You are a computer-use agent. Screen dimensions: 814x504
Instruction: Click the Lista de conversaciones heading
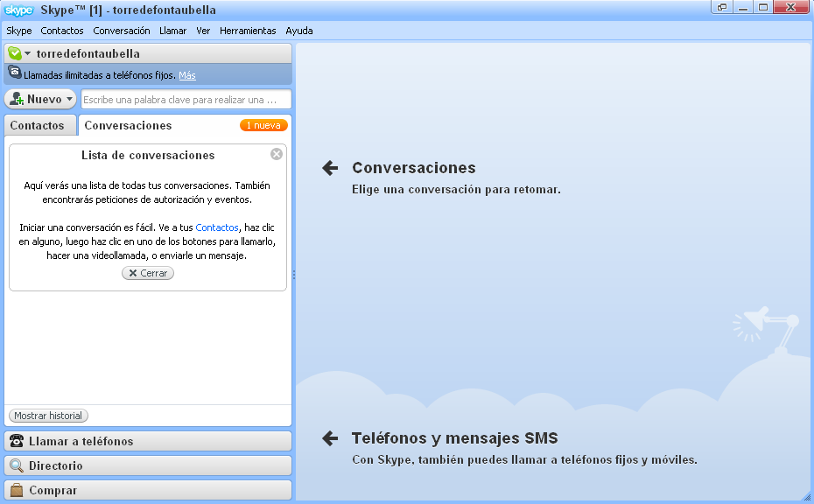click(x=148, y=155)
